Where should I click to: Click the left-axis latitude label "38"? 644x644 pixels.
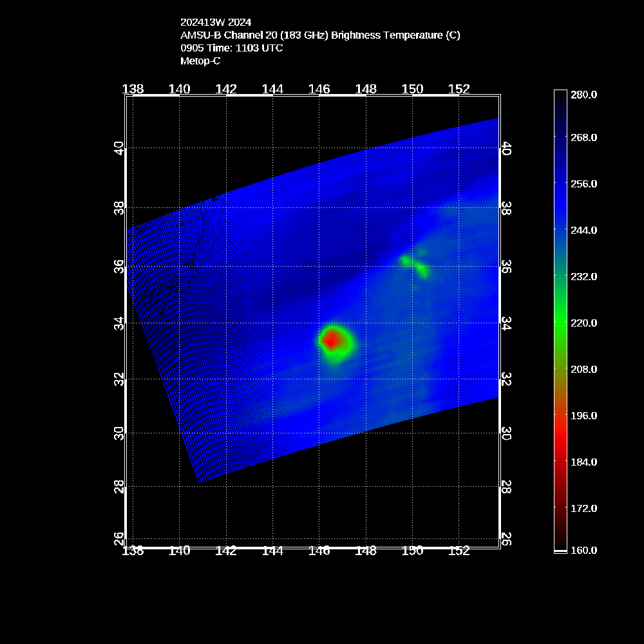(118, 208)
